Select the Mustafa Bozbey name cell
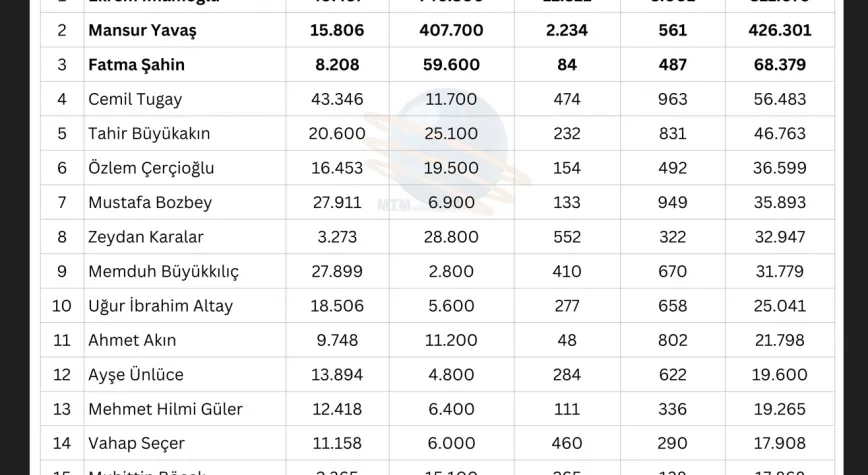 point(185,202)
